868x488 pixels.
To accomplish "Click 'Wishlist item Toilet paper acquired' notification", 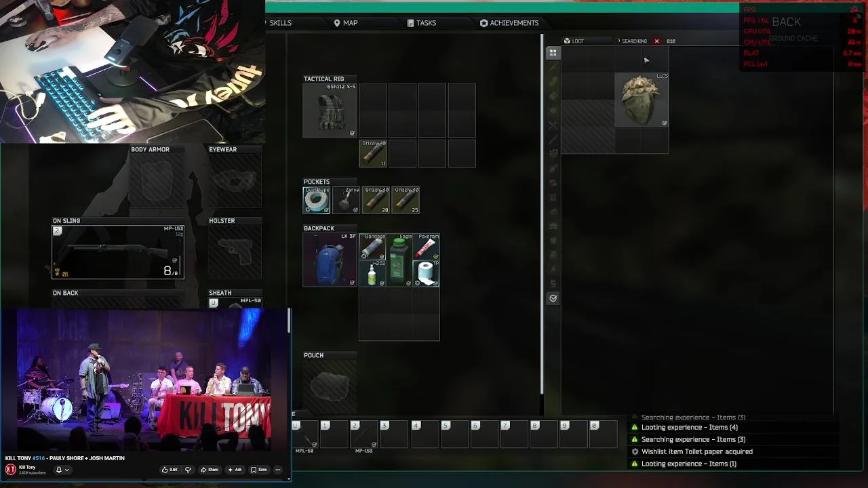I will [696, 451].
